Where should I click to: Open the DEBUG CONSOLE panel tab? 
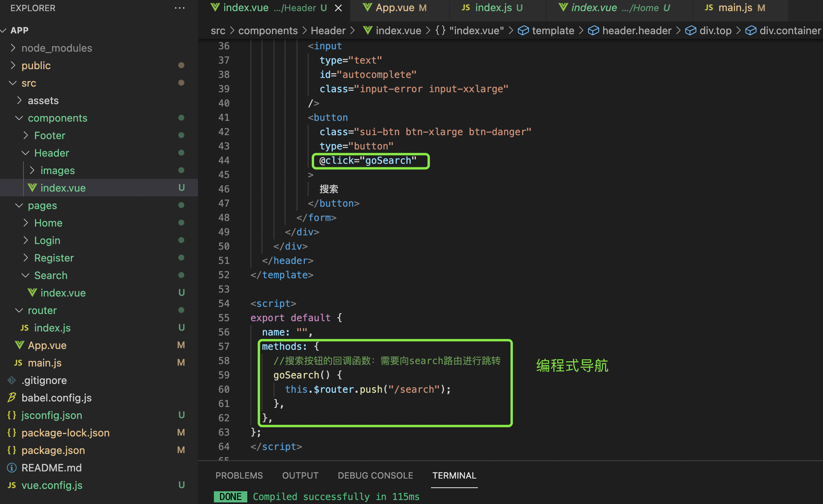(375, 475)
